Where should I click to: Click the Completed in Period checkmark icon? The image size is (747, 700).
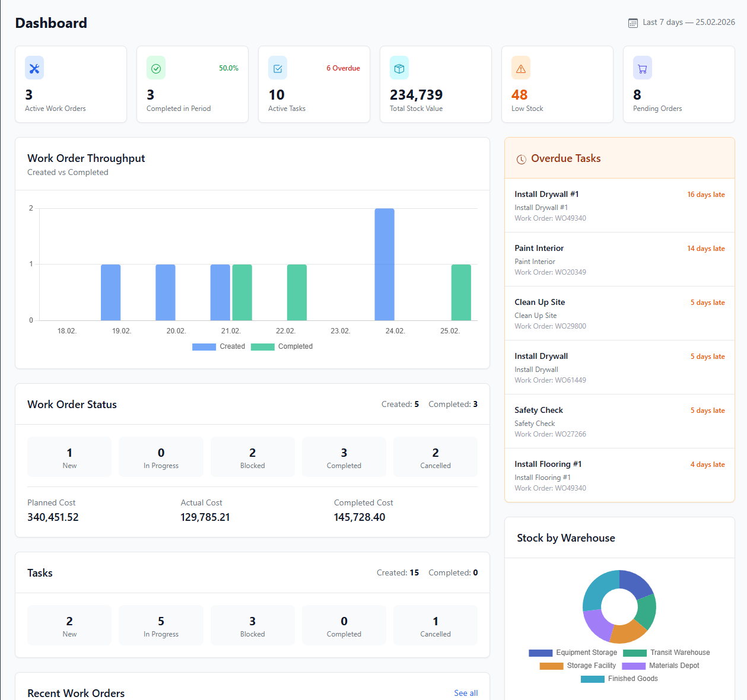(x=155, y=68)
